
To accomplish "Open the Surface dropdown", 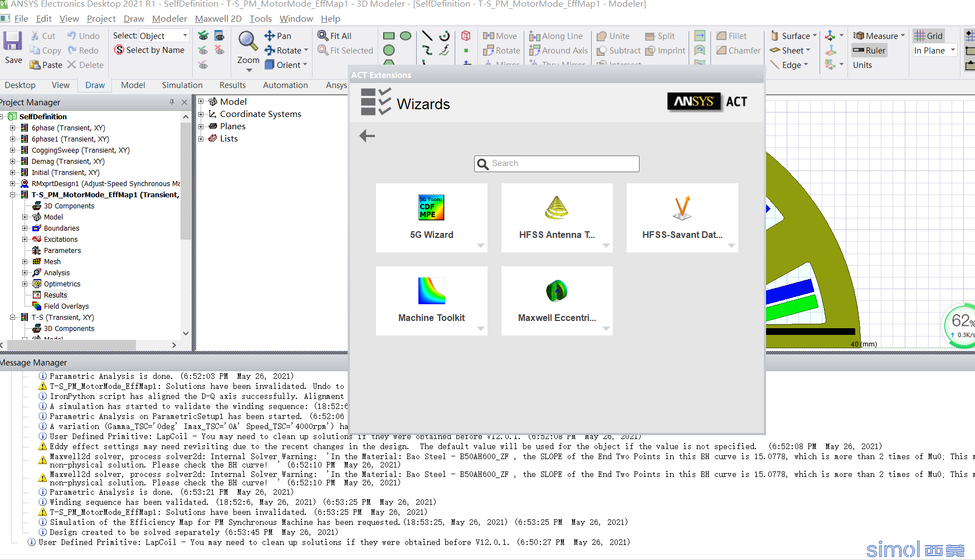I will [x=815, y=36].
